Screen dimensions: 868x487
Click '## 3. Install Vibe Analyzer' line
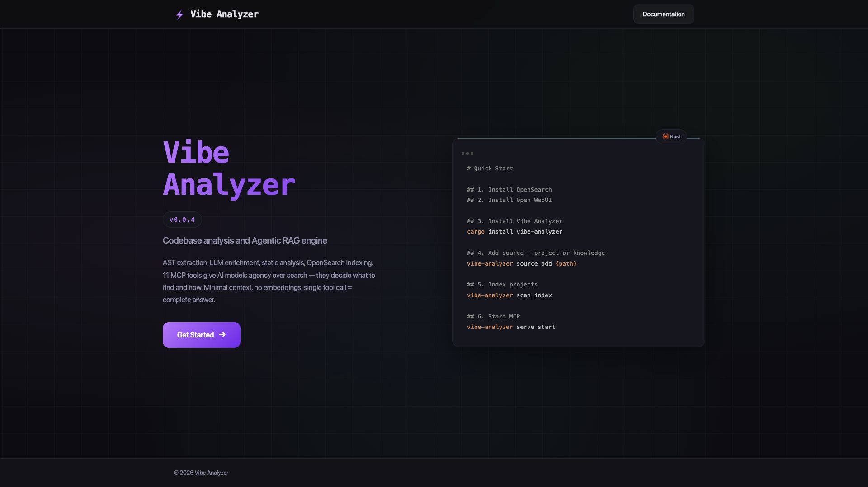coord(515,221)
